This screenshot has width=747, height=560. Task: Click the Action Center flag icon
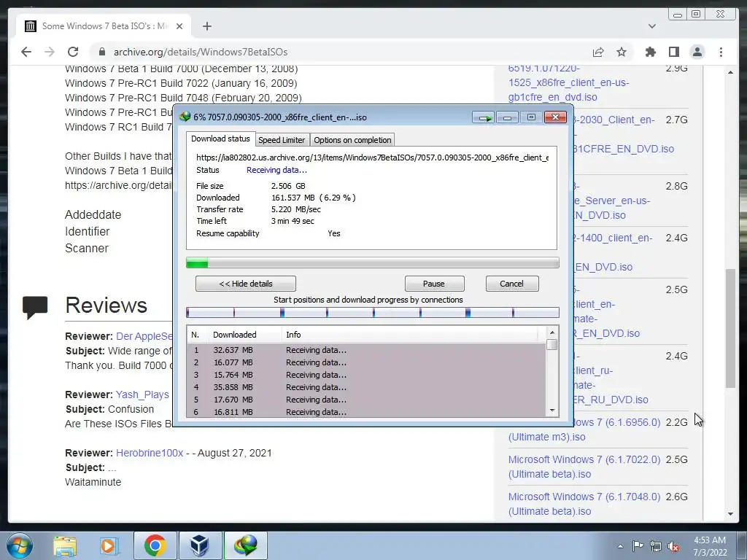tap(638, 546)
